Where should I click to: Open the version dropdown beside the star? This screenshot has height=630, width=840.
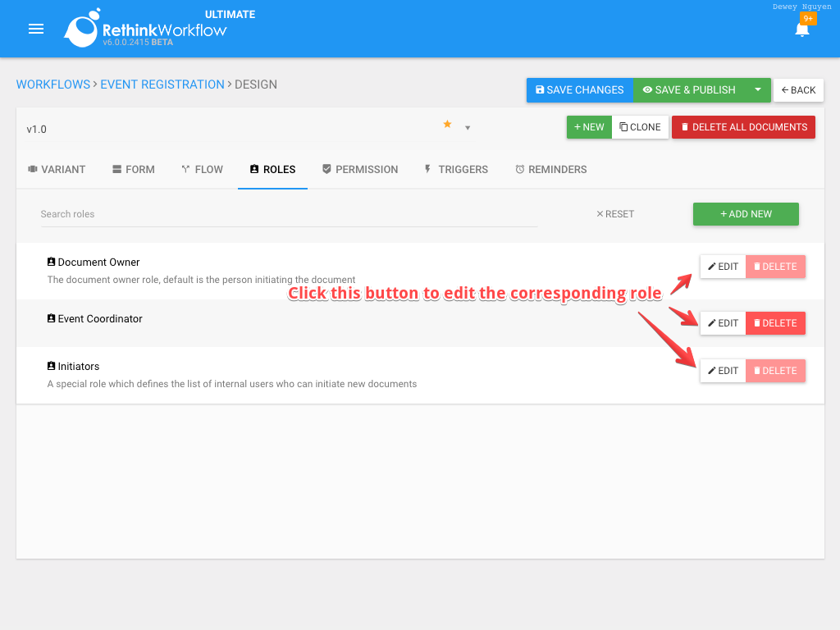(468, 128)
